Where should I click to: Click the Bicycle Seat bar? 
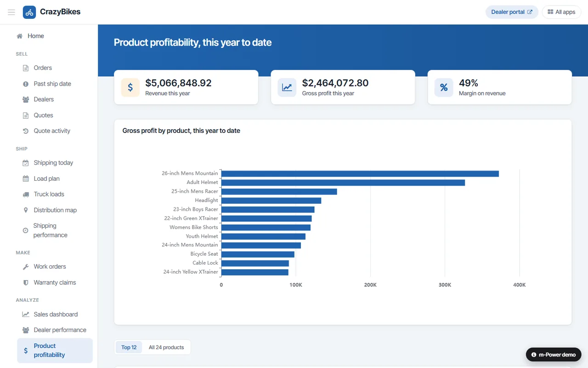pyautogui.click(x=258, y=254)
